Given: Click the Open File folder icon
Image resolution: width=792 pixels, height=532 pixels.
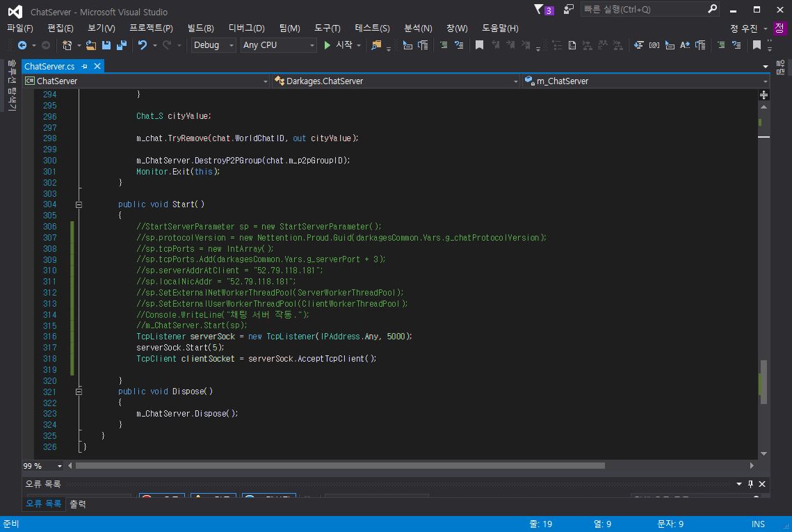Looking at the screenshot, I should pos(91,45).
